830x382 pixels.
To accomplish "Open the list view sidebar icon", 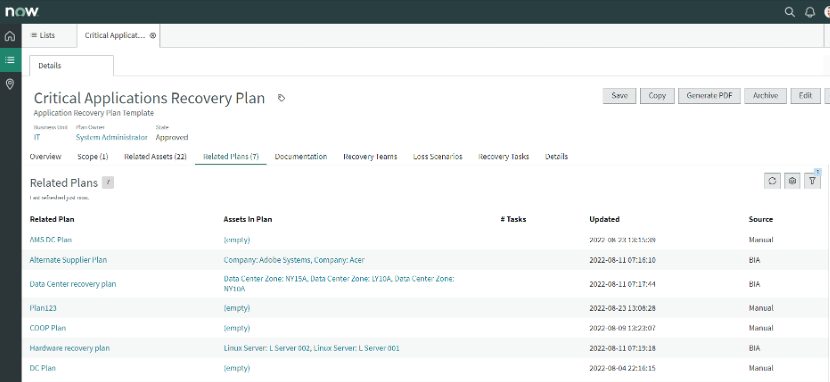I will click(10, 60).
